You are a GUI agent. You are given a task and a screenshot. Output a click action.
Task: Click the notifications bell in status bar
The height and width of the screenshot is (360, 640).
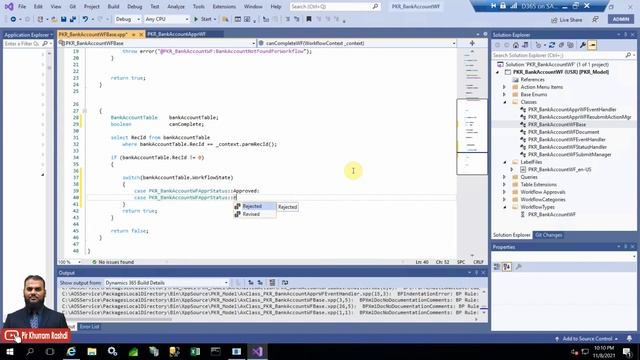tap(629, 338)
